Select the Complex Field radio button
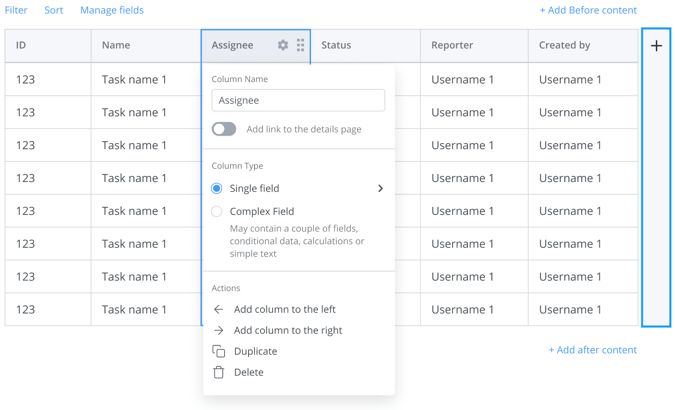 217,212
